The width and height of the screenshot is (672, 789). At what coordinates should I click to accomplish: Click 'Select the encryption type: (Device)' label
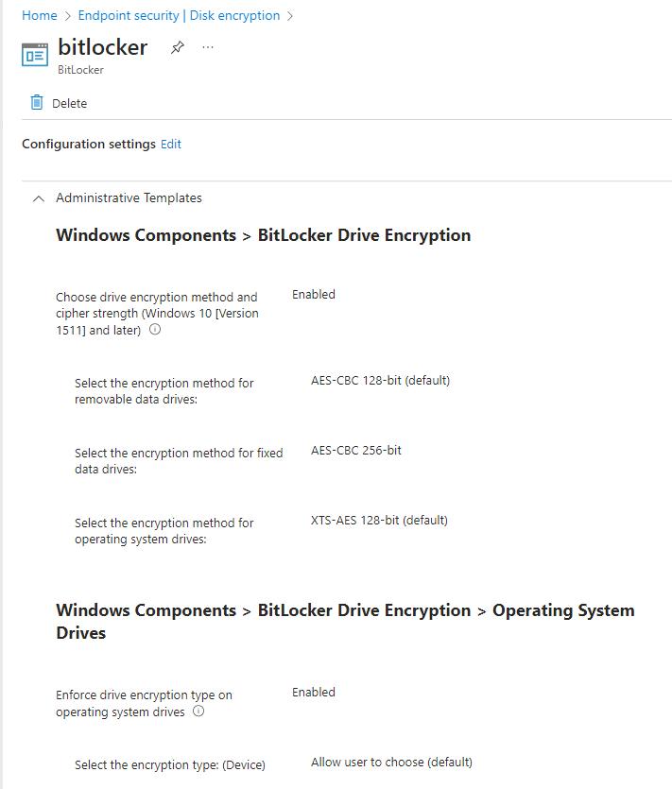point(170,764)
